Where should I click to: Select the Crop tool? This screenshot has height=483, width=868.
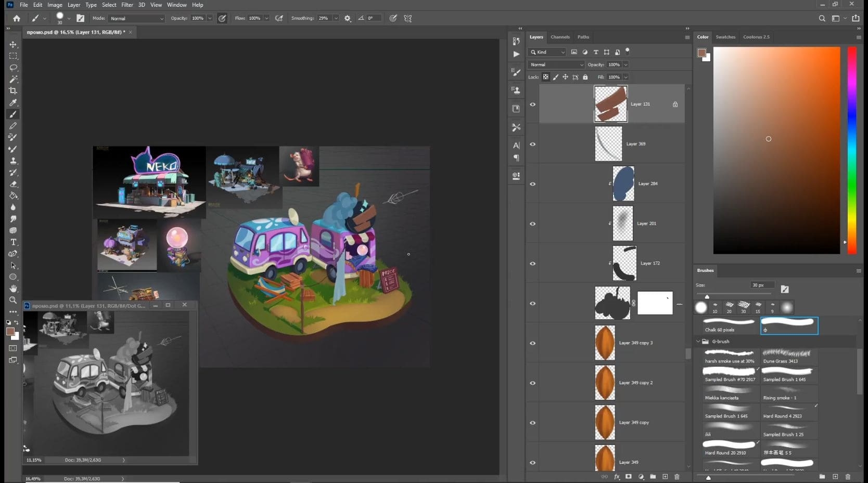(13, 90)
